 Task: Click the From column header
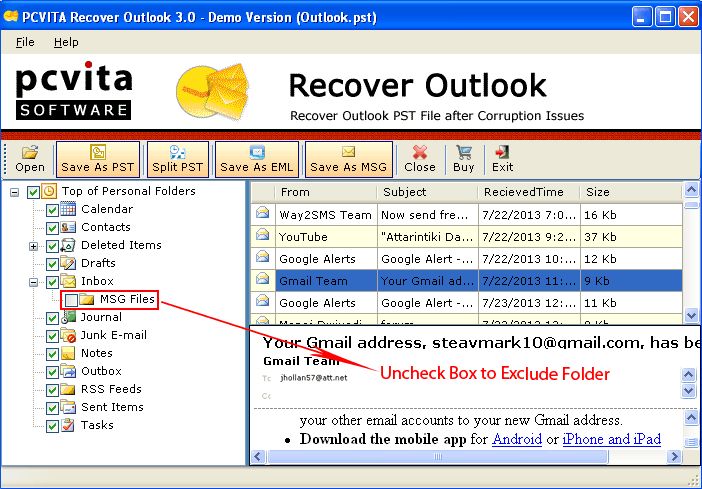coord(326,192)
